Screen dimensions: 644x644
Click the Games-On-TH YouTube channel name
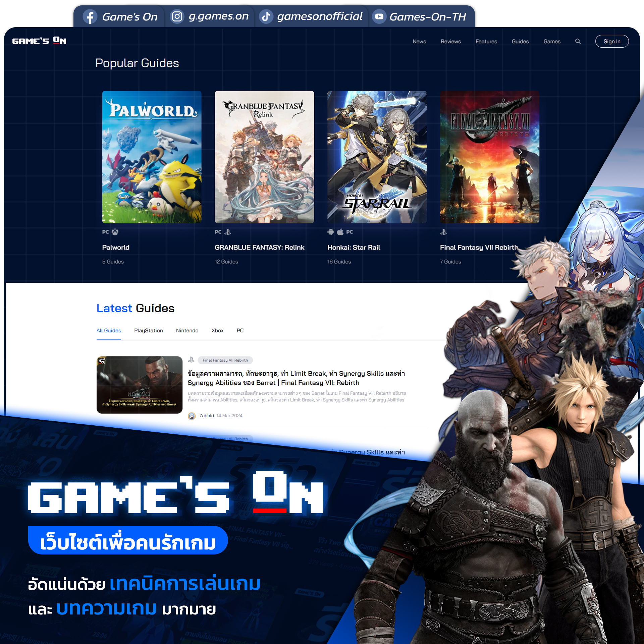[x=428, y=16]
